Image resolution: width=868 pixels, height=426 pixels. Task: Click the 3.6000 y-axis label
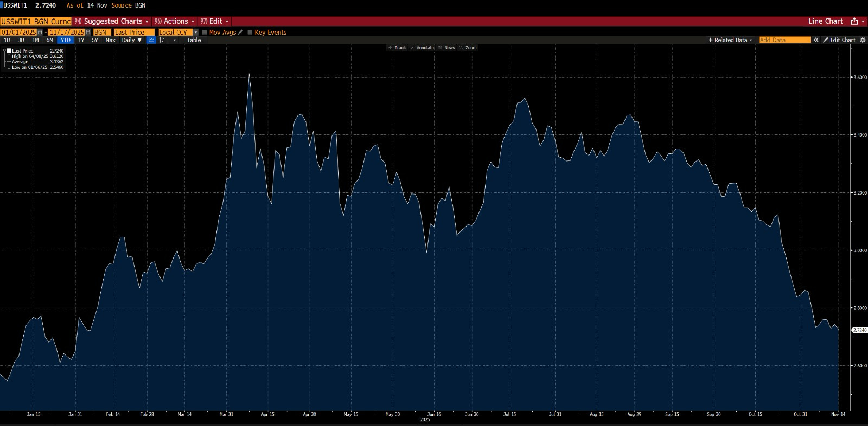(860, 78)
